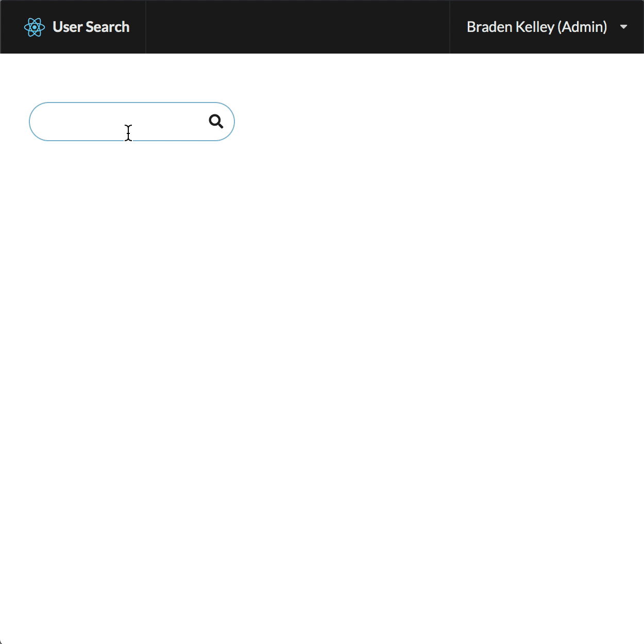Click the empty middle section of navbar
The width and height of the screenshot is (644, 644).
[298, 27]
